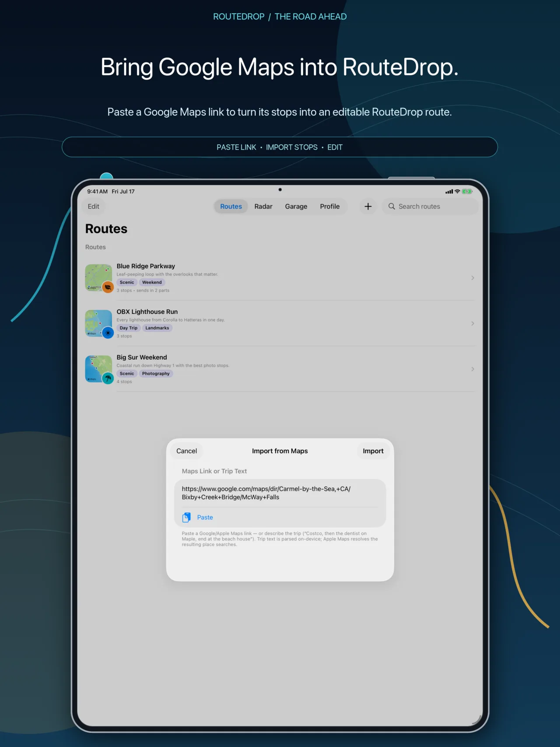
Task: Click the 'Every lighthouse from Corolla' description
Action: pyautogui.click(x=171, y=320)
